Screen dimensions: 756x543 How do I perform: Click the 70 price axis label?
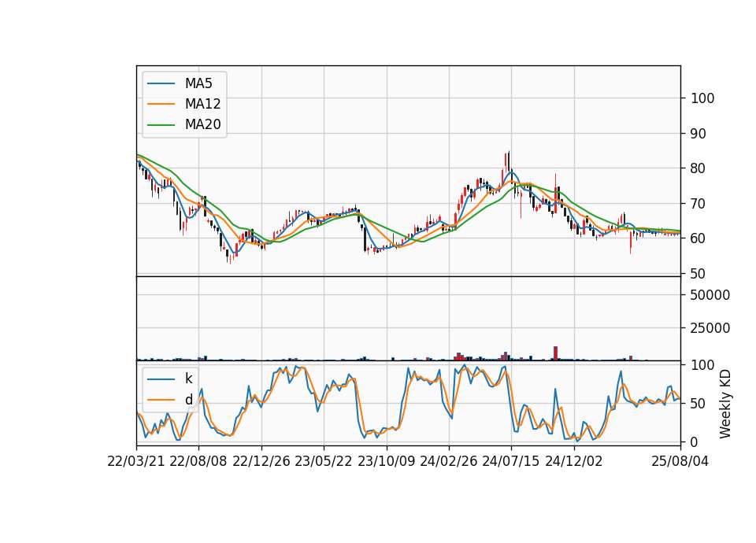coord(699,203)
